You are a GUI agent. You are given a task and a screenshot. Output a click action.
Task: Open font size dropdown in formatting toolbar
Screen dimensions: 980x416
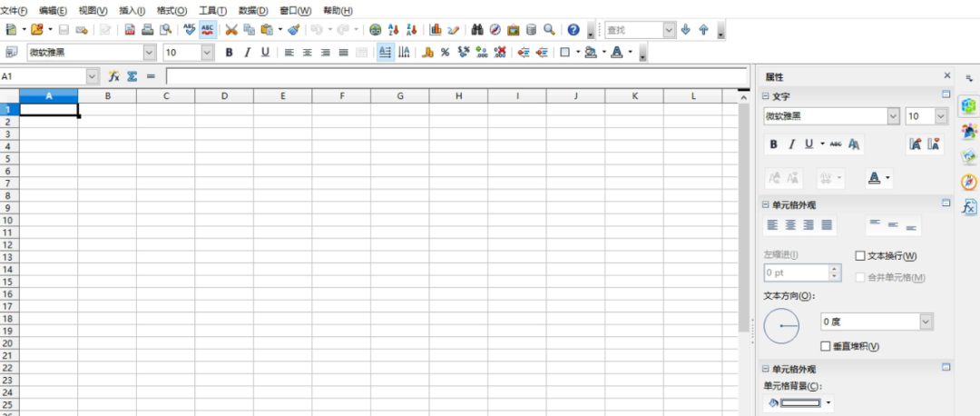(208, 53)
